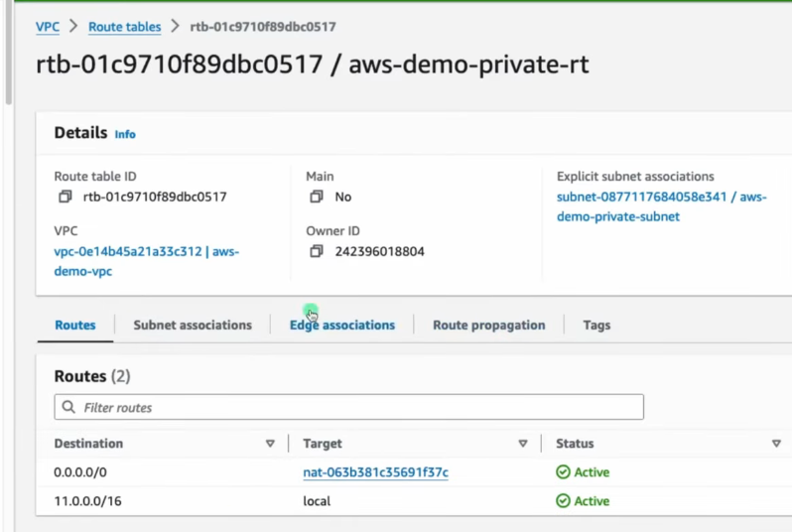Switch to the Subnet associations tab

193,325
